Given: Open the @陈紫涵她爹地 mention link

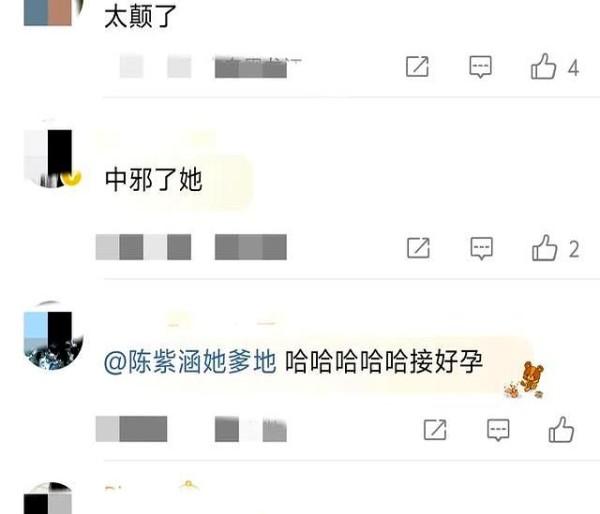Looking at the screenshot, I should 190,361.
